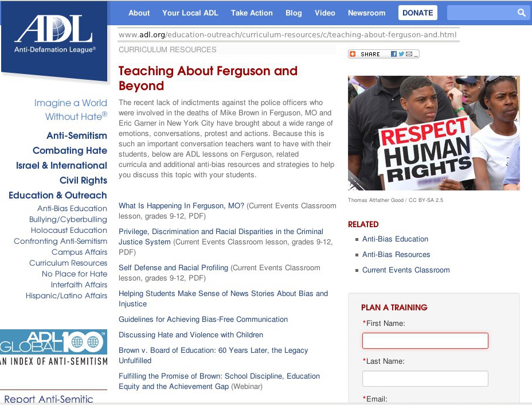Share page via email envelope icon
This screenshot has height=405, width=532.
coord(409,54)
